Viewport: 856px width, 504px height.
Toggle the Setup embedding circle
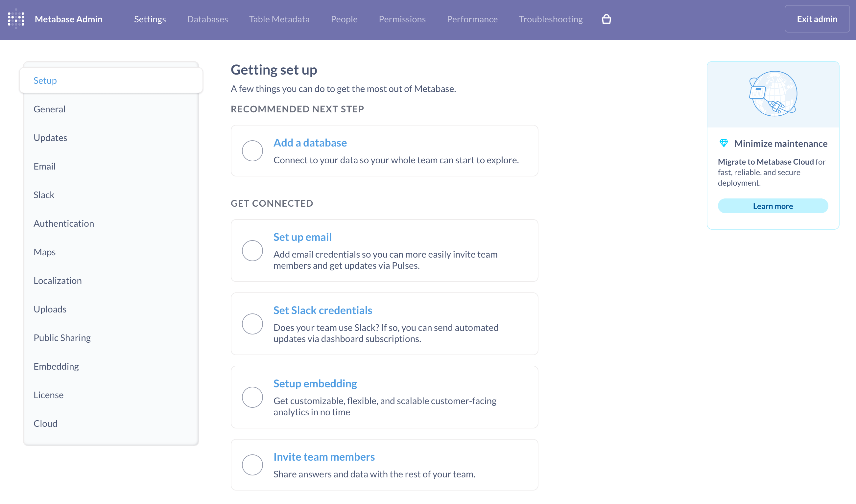click(252, 397)
